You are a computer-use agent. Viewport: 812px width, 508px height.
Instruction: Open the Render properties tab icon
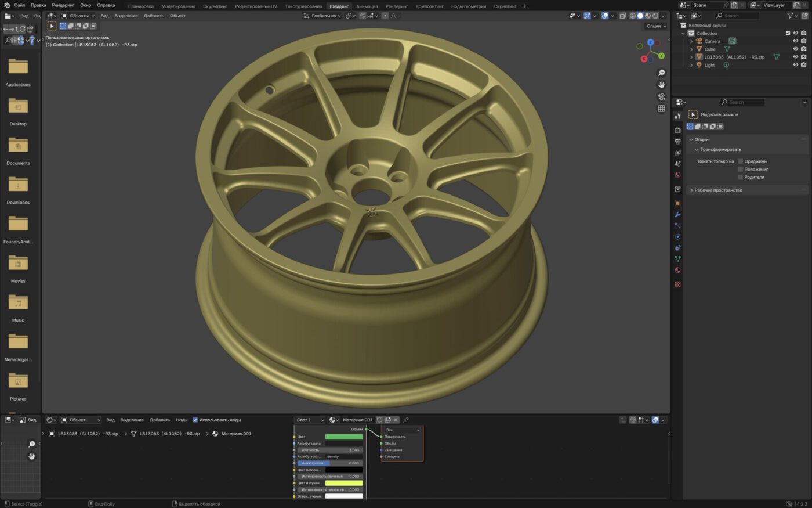pos(677,131)
